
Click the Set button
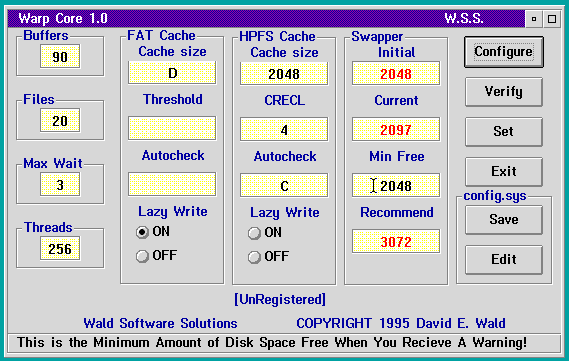(504, 131)
